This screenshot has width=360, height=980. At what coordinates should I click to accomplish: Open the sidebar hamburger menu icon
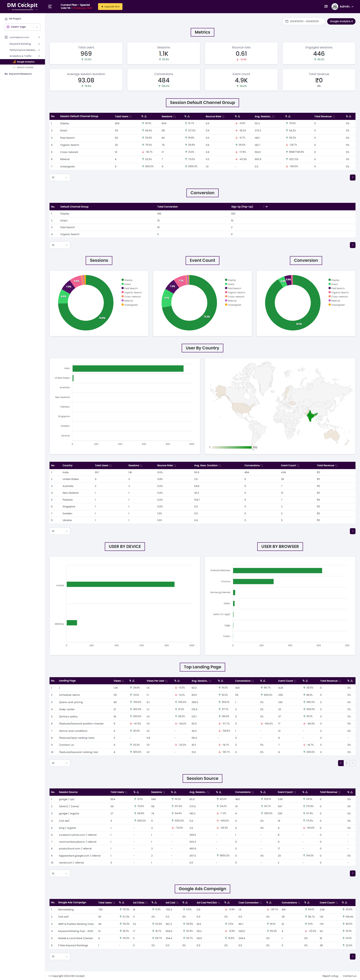[50, 6]
